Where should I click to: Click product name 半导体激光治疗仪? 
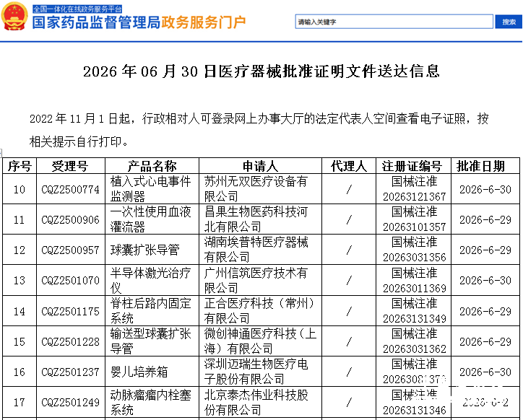click(x=150, y=280)
